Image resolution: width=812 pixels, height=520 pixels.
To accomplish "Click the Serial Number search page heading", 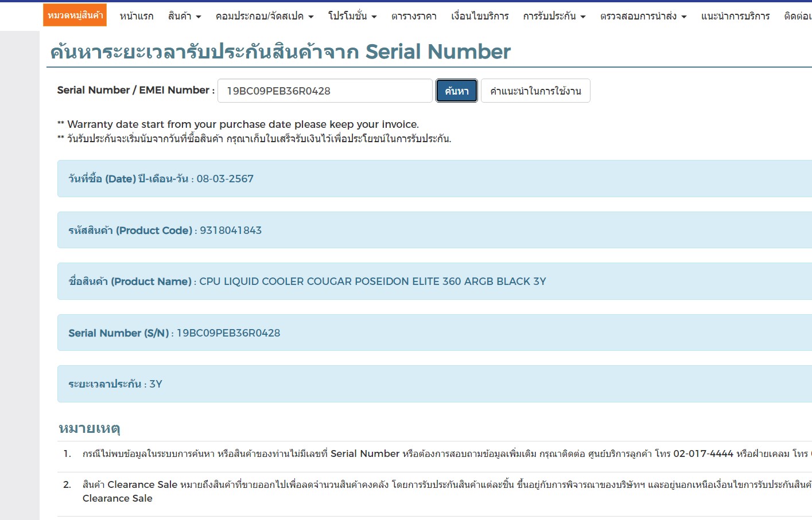I will tap(281, 52).
